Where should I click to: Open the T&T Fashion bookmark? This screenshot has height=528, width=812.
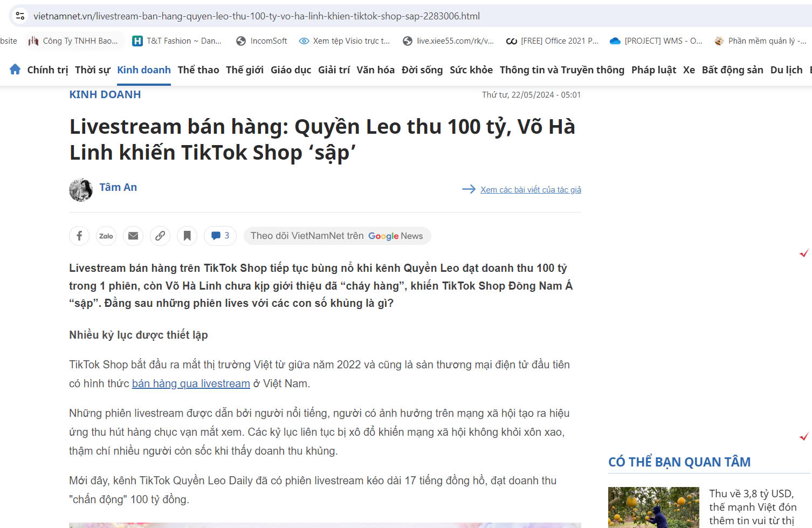pos(177,41)
